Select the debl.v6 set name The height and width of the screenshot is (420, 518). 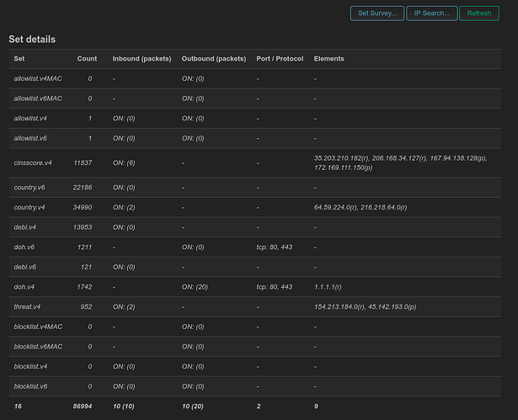point(24,267)
